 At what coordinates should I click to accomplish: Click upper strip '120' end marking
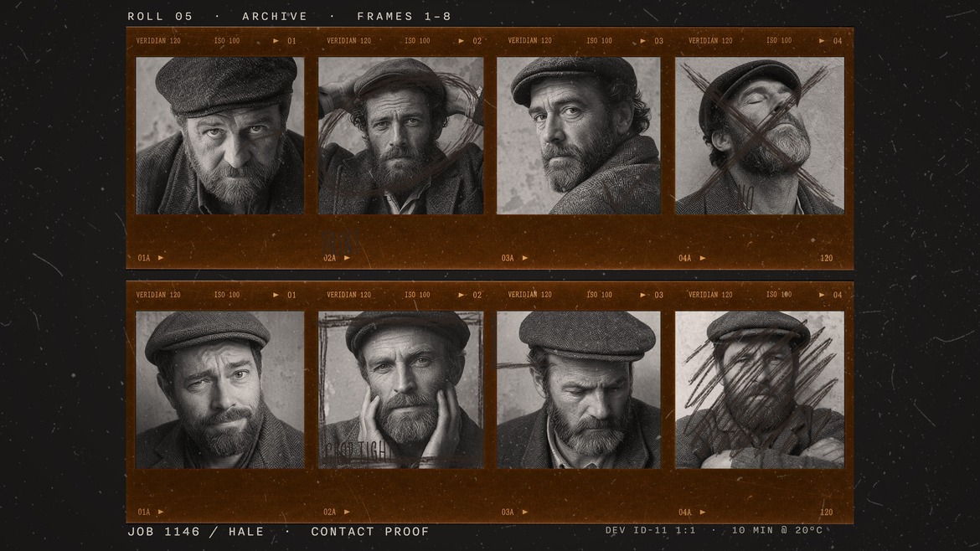click(826, 257)
